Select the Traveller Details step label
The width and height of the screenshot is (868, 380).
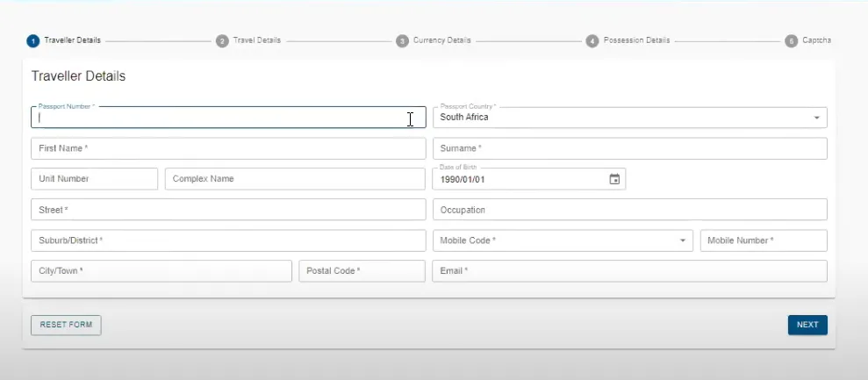pyautogui.click(x=73, y=40)
